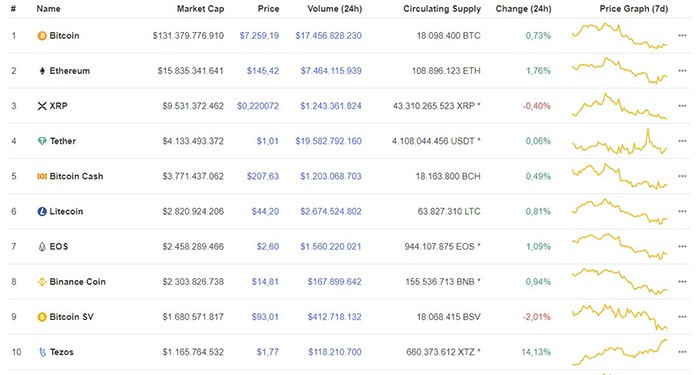Select circulating supply 108.896.123 ETH
This screenshot has height=375, width=700.
click(446, 71)
